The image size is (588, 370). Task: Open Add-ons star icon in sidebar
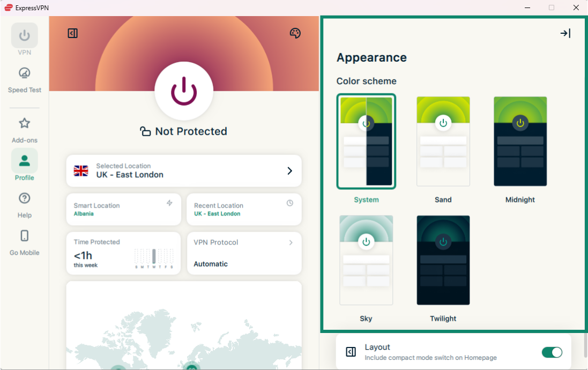click(x=24, y=124)
